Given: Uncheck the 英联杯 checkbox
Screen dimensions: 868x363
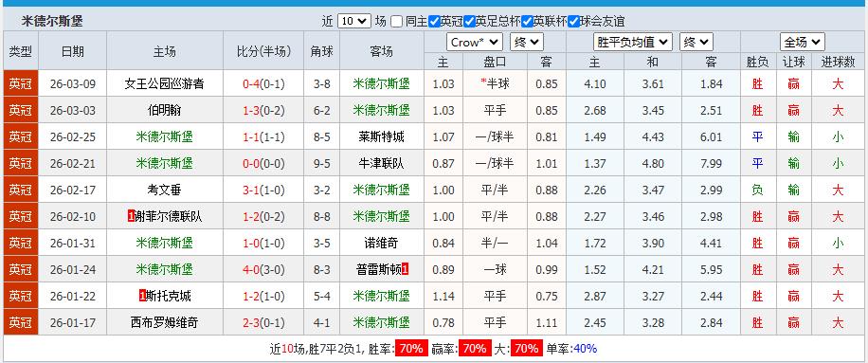Looking at the screenshot, I should coord(528,22).
